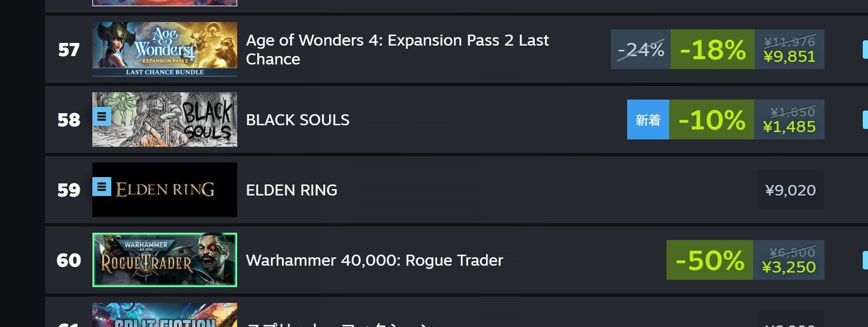Click the struck-through -24% badge
Viewport: 868px width, 327px height.
tap(640, 50)
